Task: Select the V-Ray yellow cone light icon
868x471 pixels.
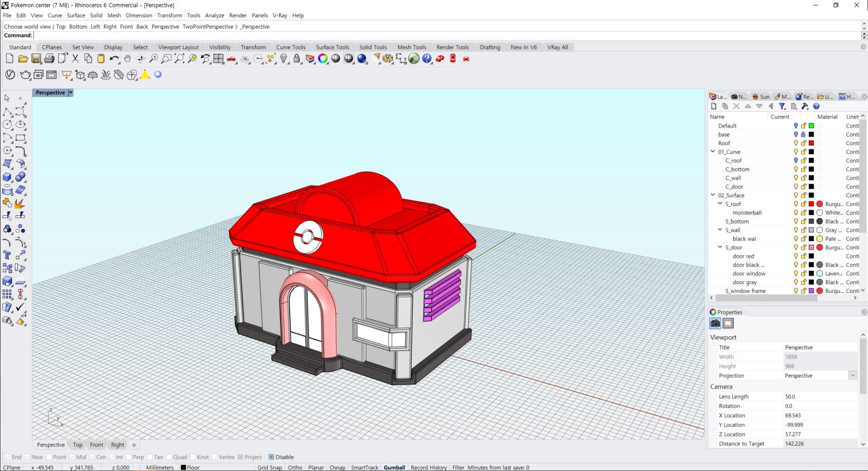Action: point(145,75)
